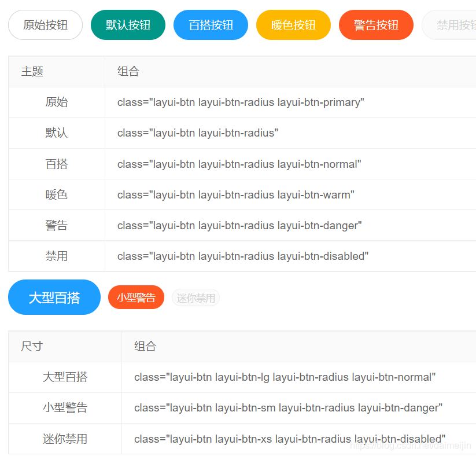This screenshot has height=456, width=476.
Task: Click the 原始 cell in theme table
Action: [x=57, y=102]
